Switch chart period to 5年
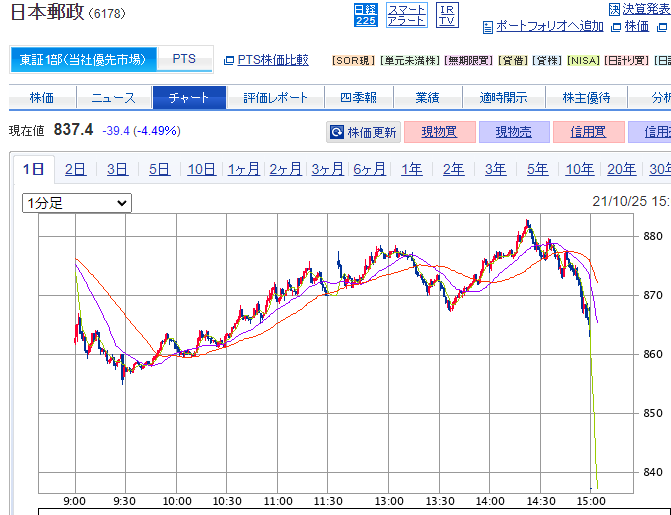671x515 pixels. (x=537, y=170)
